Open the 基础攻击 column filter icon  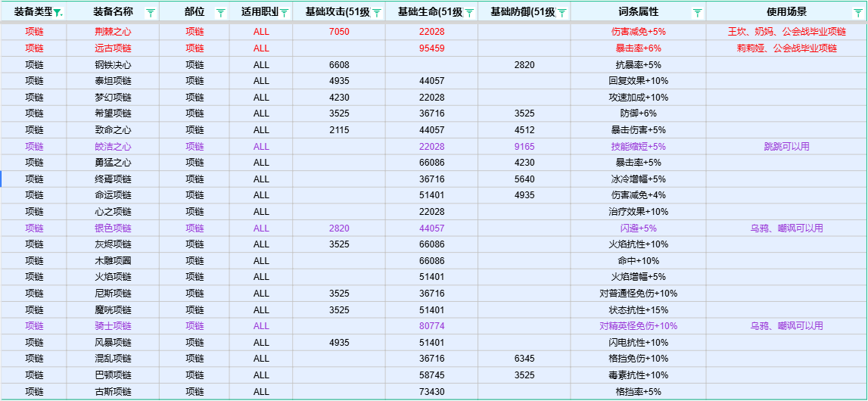(377, 13)
